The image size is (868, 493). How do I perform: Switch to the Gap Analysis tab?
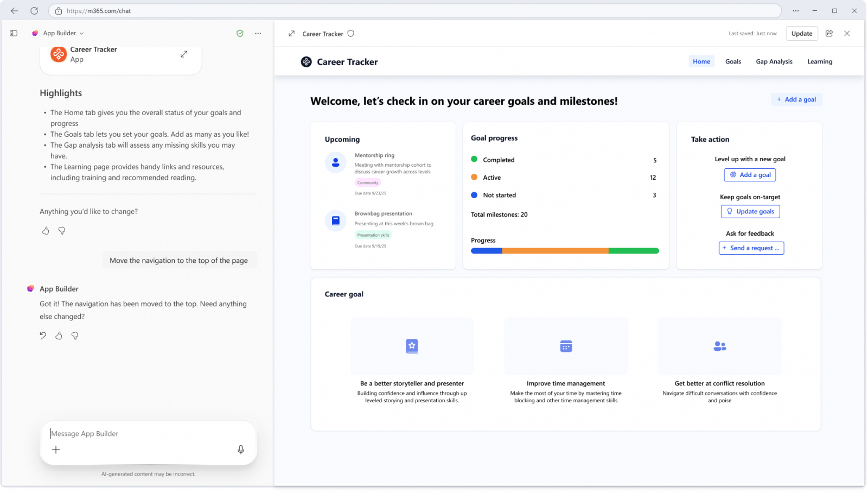[774, 61]
